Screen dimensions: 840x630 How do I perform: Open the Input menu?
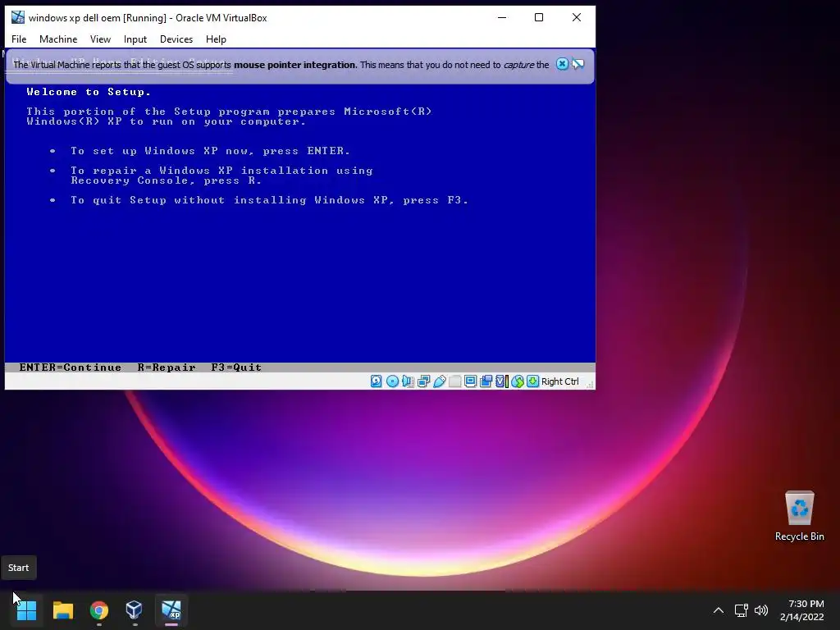(135, 39)
